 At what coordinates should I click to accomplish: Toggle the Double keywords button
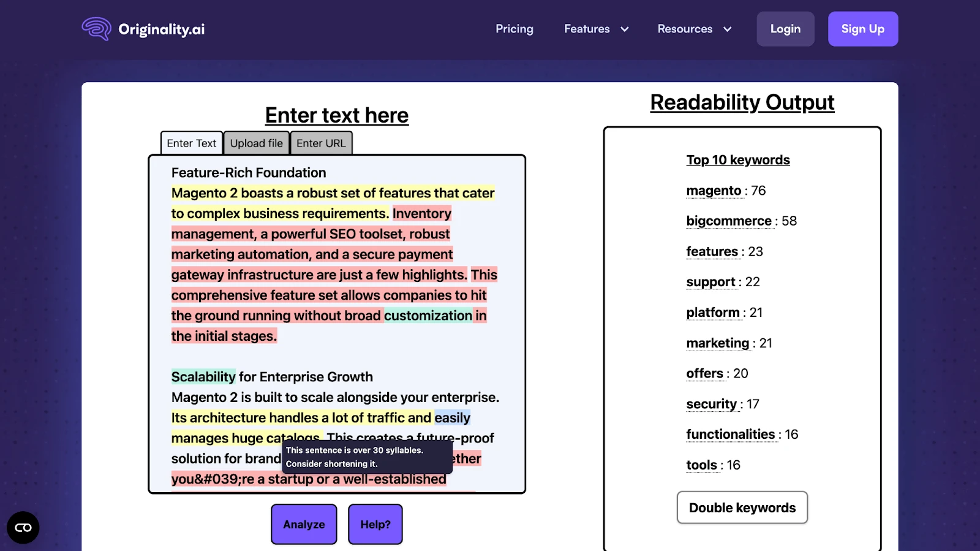[x=742, y=508]
